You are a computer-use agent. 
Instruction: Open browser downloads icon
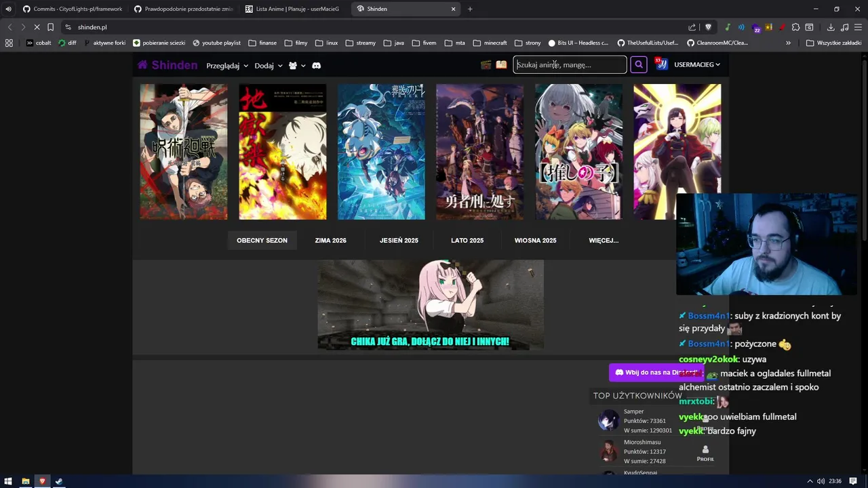[831, 27]
